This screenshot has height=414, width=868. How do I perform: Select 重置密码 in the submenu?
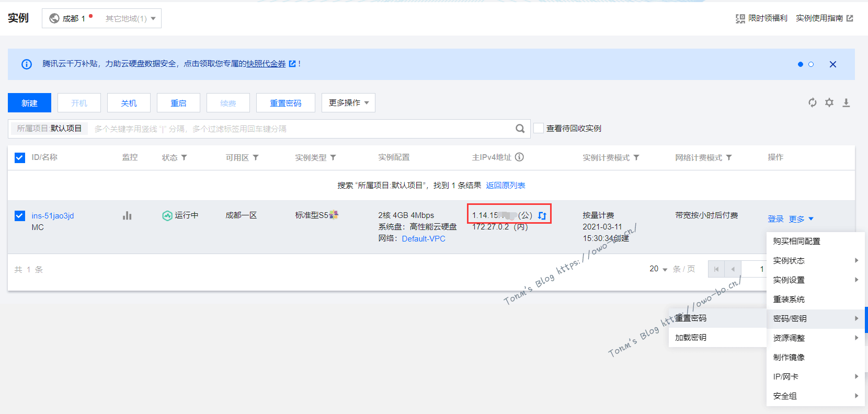[691, 318]
